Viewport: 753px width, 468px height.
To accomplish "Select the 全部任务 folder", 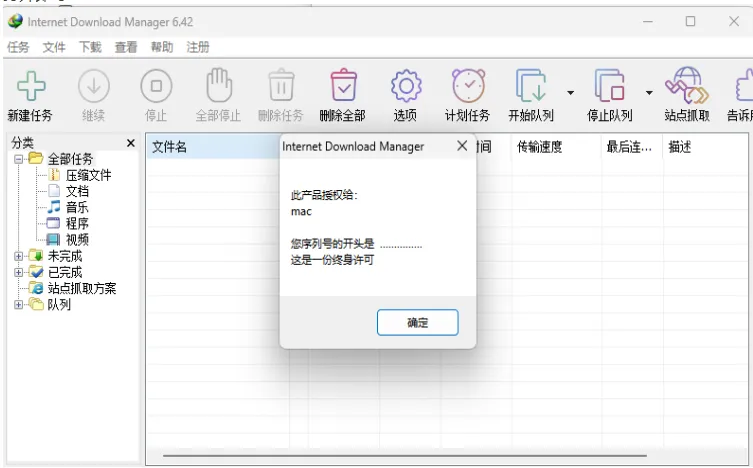I will [70, 159].
